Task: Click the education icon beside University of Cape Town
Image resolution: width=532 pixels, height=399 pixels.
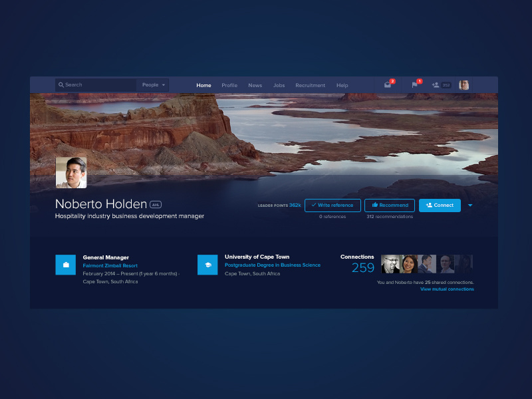Action: pos(207,264)
